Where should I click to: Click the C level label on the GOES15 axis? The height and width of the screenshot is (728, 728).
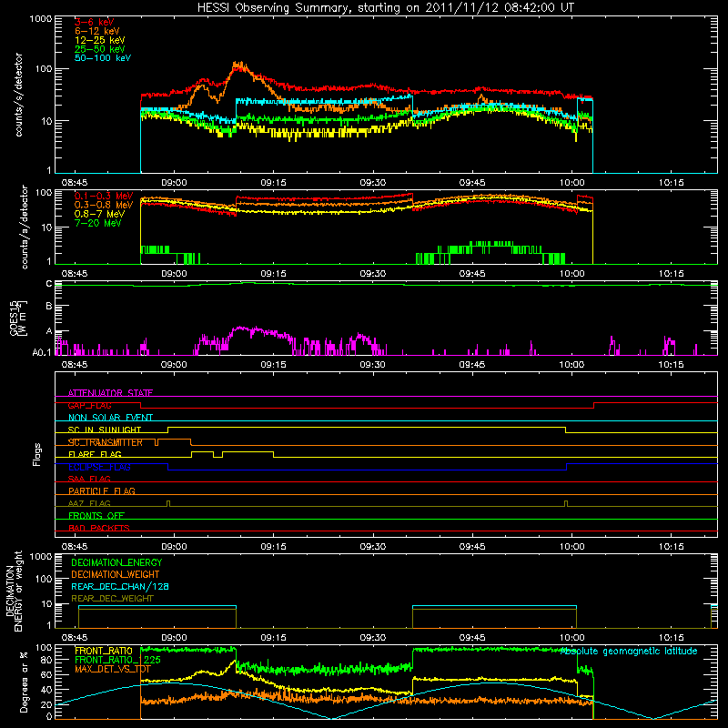pos(49,284)
